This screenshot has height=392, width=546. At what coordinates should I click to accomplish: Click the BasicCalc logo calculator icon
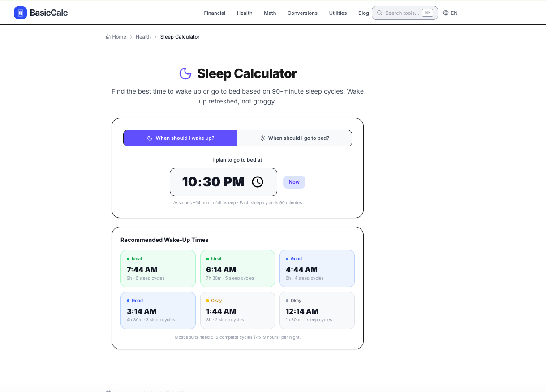20,13
